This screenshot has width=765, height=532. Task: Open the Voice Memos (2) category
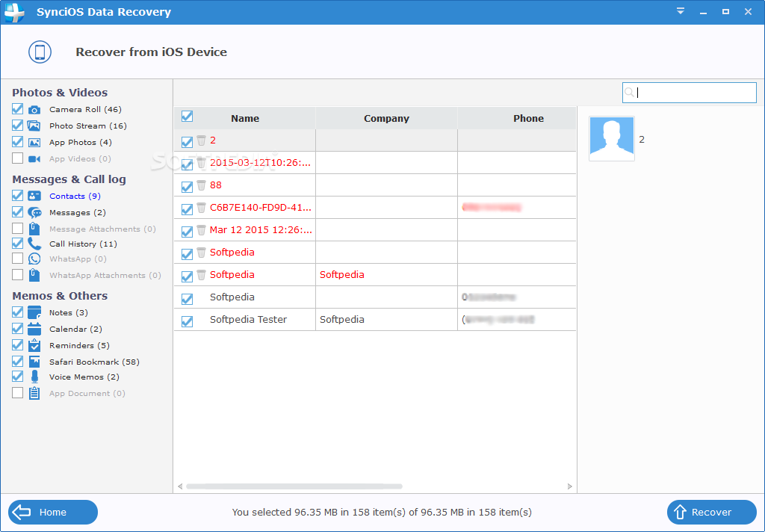84,377
